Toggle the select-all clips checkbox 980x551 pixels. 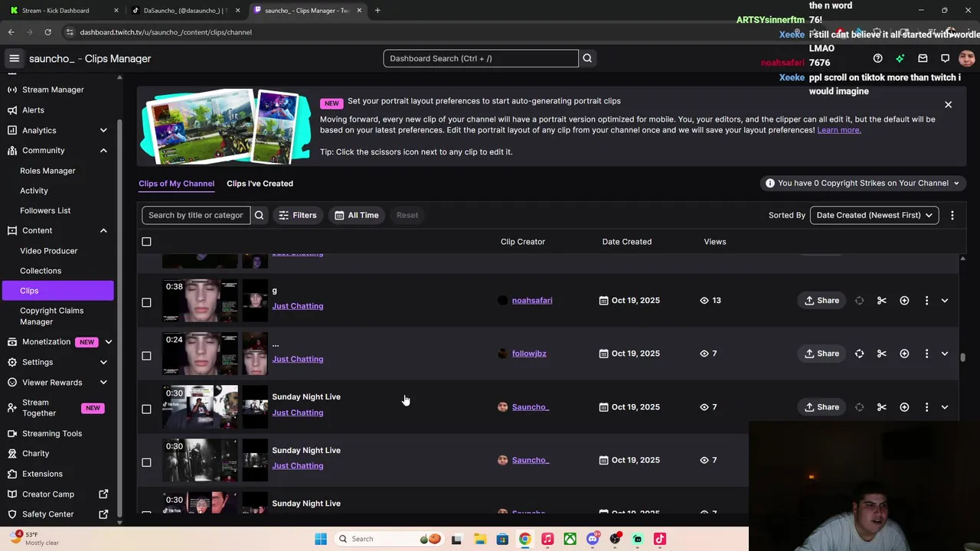(x=146, y=242)
